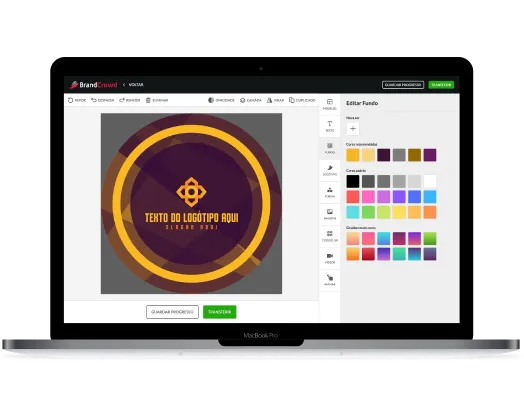Open the Vídeos panel in the sidebar
This screenshot has width=524, height=419.
coord(330,258)
